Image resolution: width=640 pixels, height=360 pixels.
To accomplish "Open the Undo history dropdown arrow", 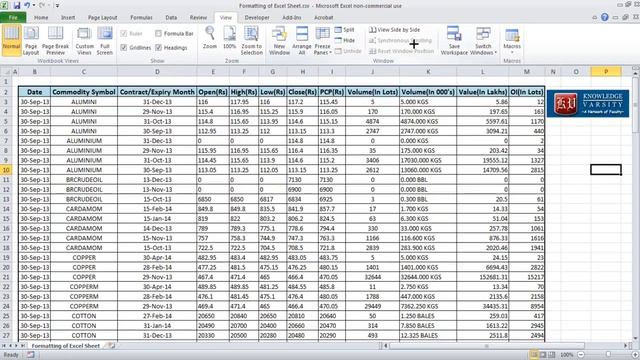I will pos(33,6).
